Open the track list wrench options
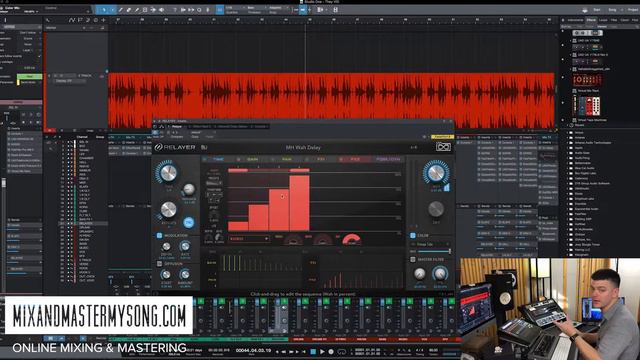This screenshot has width=640, height=360. tap(48, 20)
